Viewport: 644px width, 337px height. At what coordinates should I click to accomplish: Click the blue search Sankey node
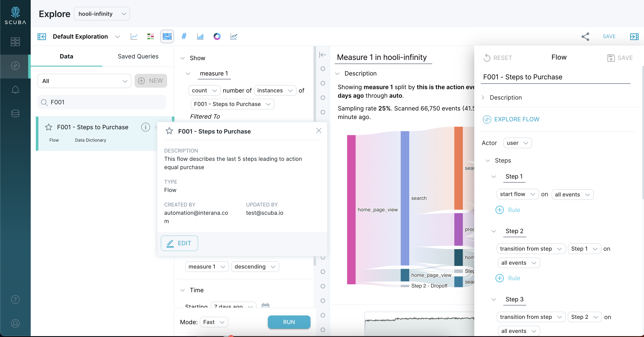click(x=405, y=198)
